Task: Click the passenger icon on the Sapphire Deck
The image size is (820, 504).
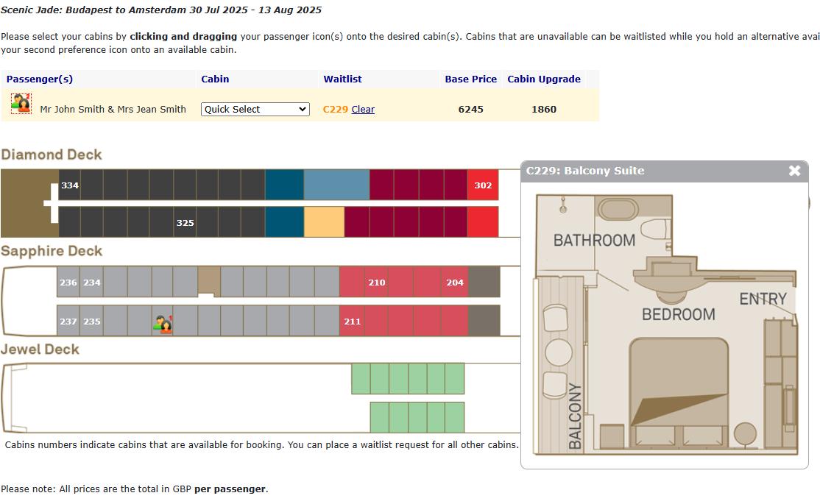Action: click(x=163, y=324)
